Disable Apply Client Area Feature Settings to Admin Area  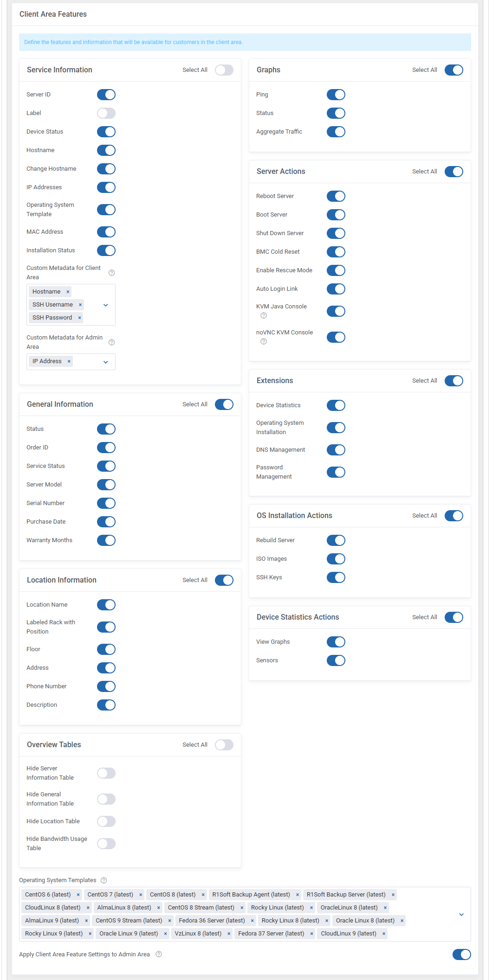click(462, 954)
